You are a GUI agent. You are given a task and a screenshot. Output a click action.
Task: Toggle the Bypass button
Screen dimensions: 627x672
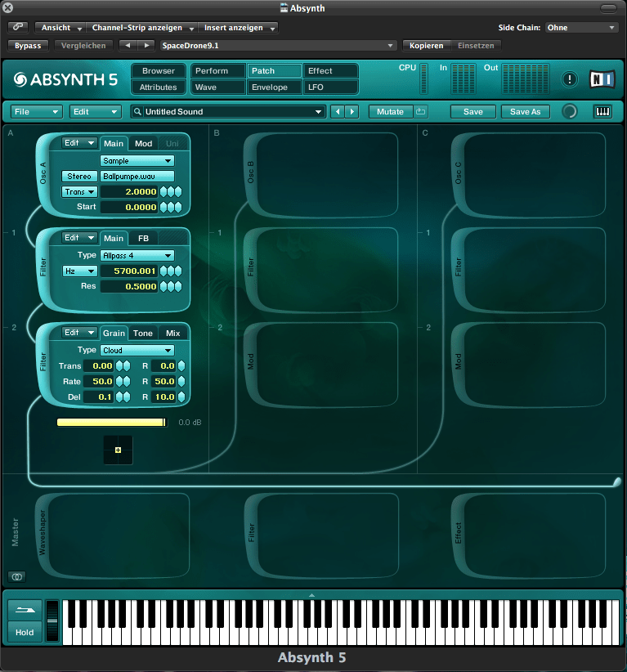[28, 45]
